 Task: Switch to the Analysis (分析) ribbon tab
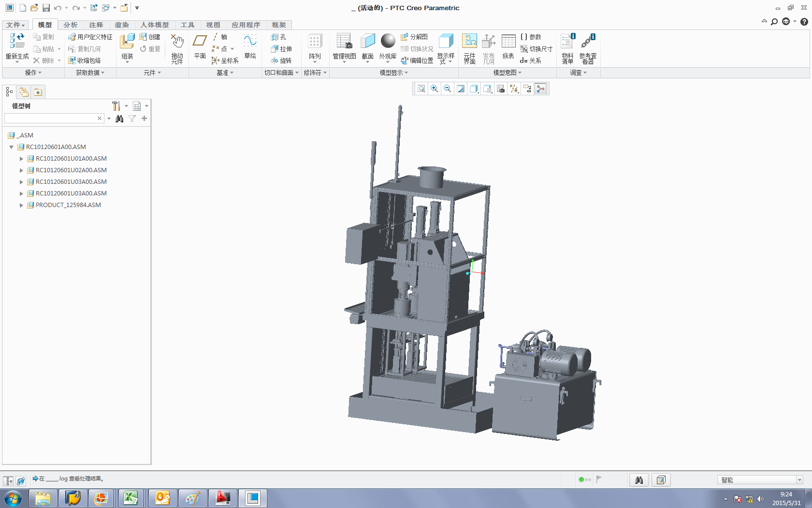coord(70,25)
